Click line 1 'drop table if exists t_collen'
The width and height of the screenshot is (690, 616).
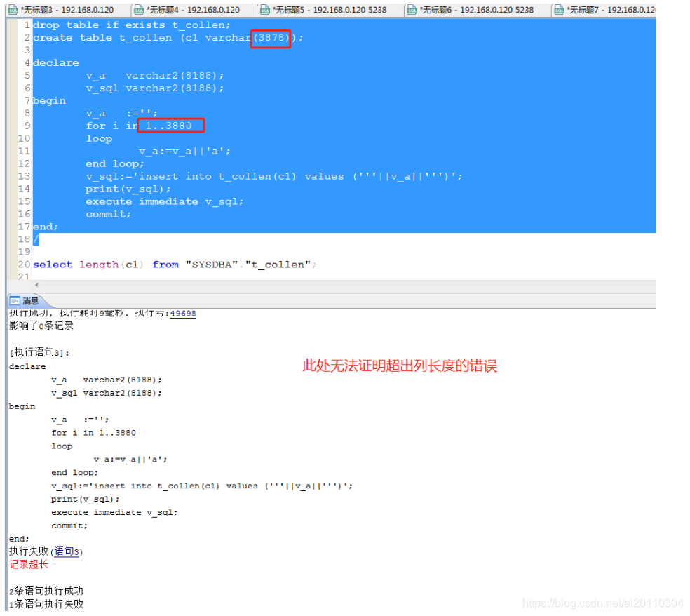[x=132, y=25]
